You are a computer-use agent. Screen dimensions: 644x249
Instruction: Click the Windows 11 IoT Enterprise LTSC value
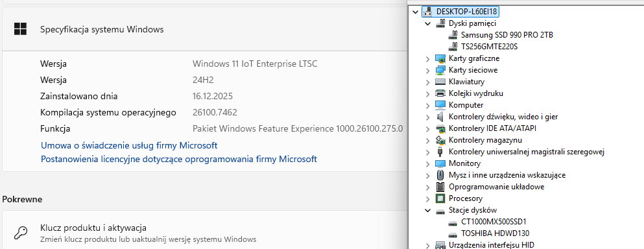coord(255,64)
